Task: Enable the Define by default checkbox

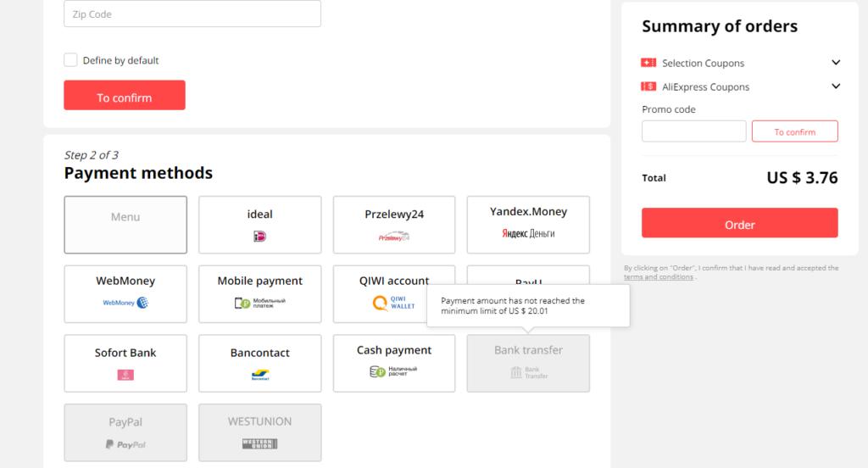Action: click(x=71, y=60)
